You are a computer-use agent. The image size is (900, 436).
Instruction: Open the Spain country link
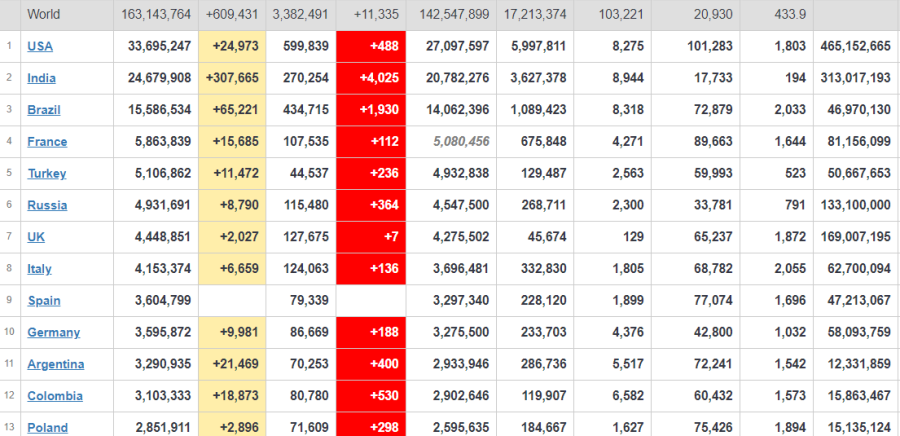click(x=44, y=301)
